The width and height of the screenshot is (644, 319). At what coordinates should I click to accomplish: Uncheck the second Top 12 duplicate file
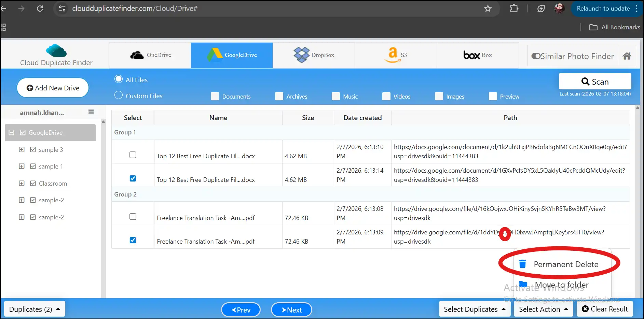133,178
